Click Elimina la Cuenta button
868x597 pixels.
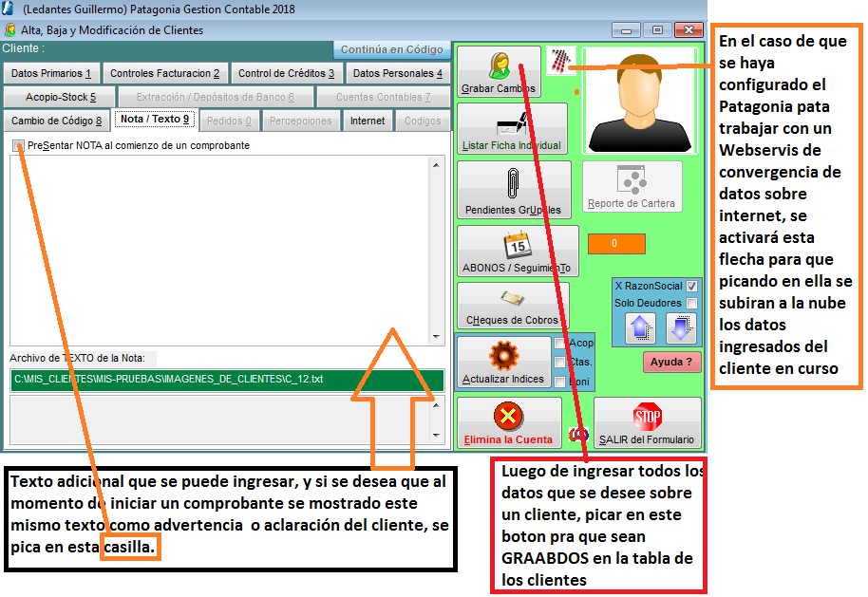[509, 422]
